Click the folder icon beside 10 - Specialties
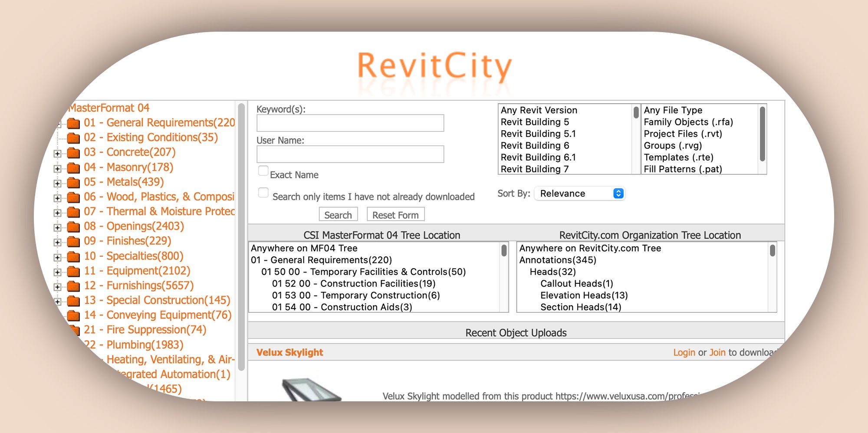This screenshot has width=868, height=433. click(73, 257)
